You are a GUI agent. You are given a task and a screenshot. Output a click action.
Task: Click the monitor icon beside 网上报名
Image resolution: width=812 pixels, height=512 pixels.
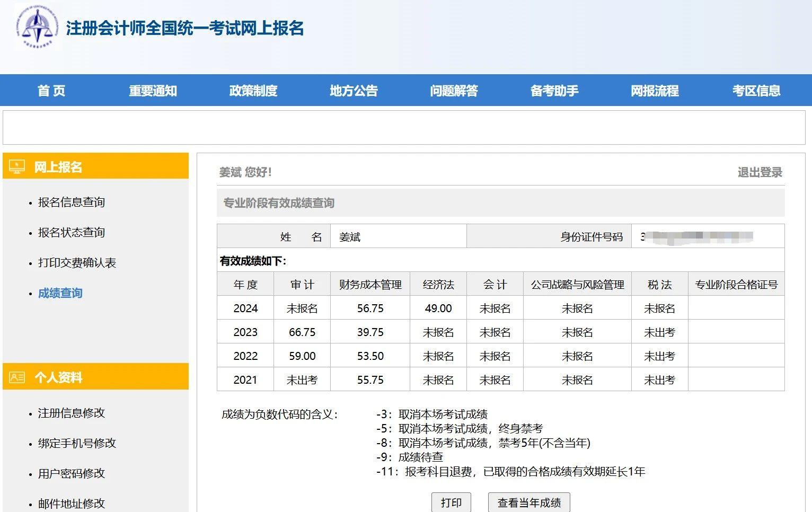point(17,167)
